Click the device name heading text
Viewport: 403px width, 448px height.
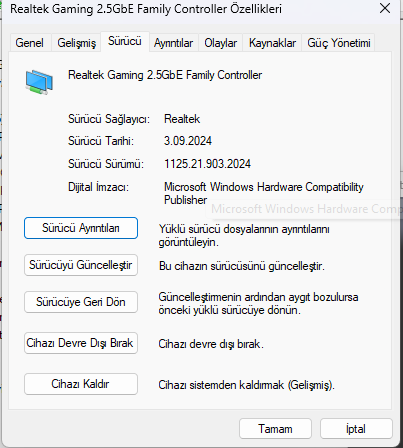pos(165,75)
